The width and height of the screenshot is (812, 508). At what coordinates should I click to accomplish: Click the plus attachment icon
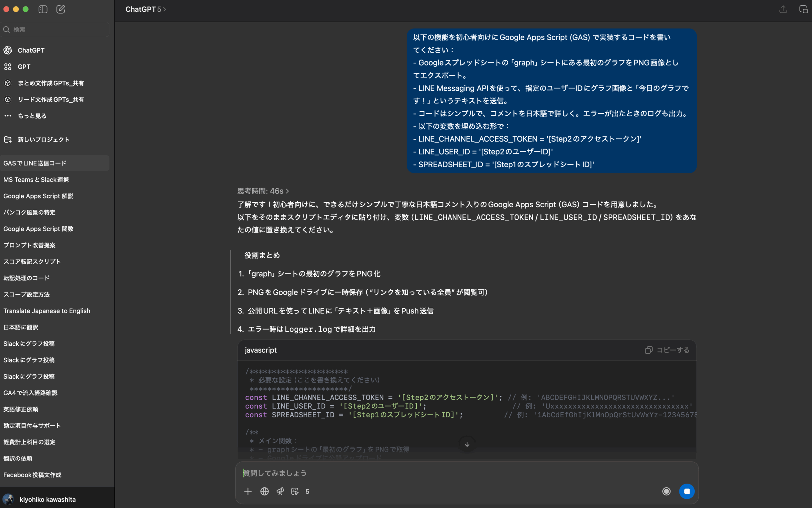pos(248,491)
